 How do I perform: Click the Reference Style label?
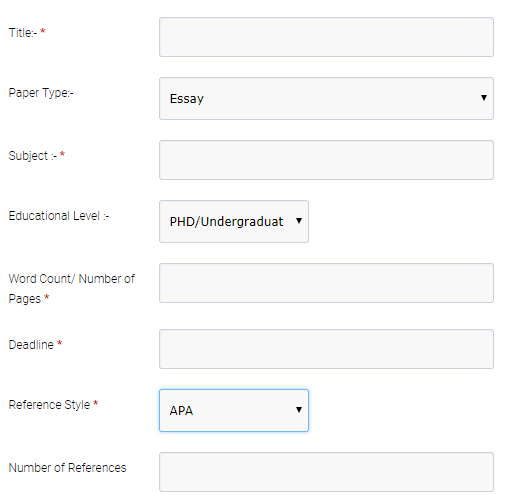[49, 405]
